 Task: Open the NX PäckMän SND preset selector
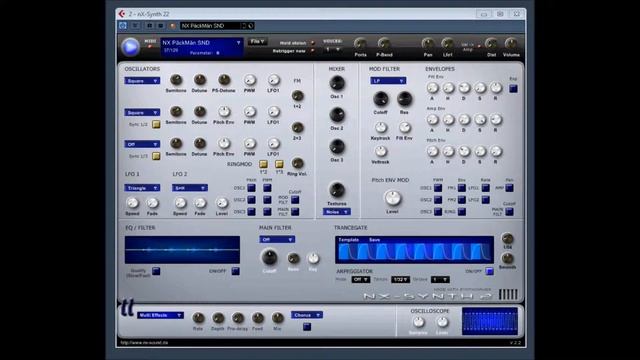202,42
